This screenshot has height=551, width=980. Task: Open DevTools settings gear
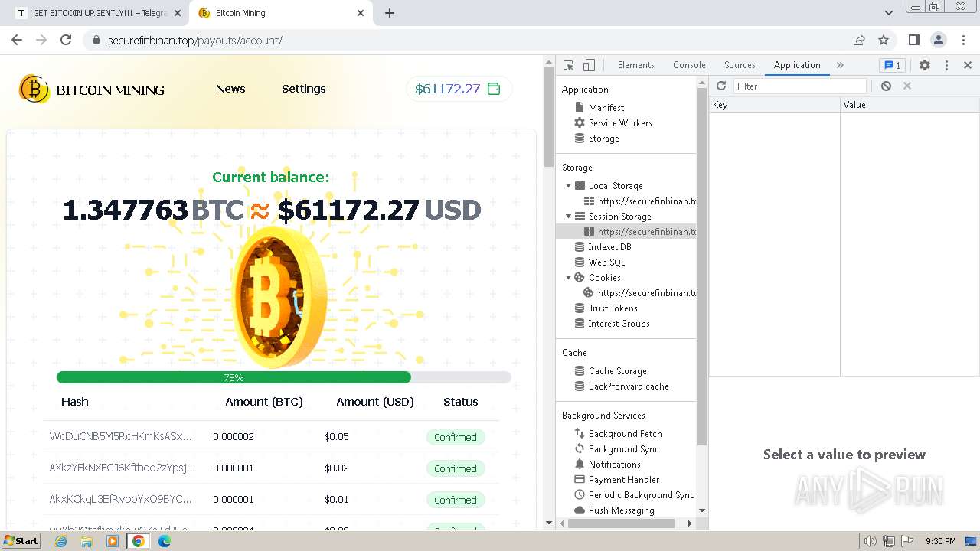click(x=925, y=65)
